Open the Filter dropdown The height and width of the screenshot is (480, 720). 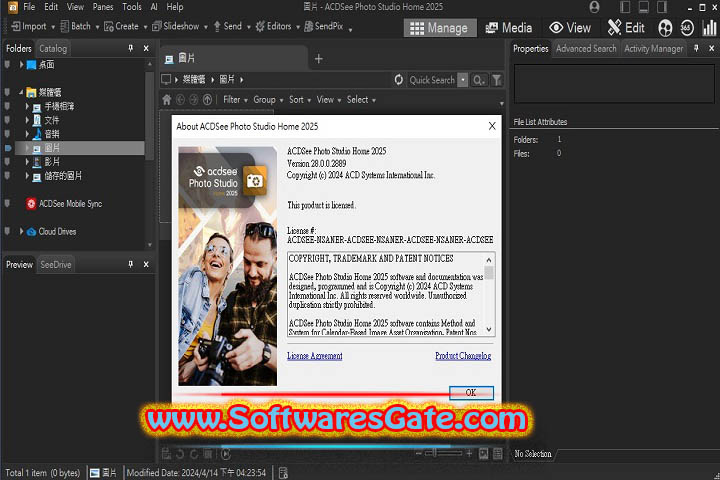point(235,100)
